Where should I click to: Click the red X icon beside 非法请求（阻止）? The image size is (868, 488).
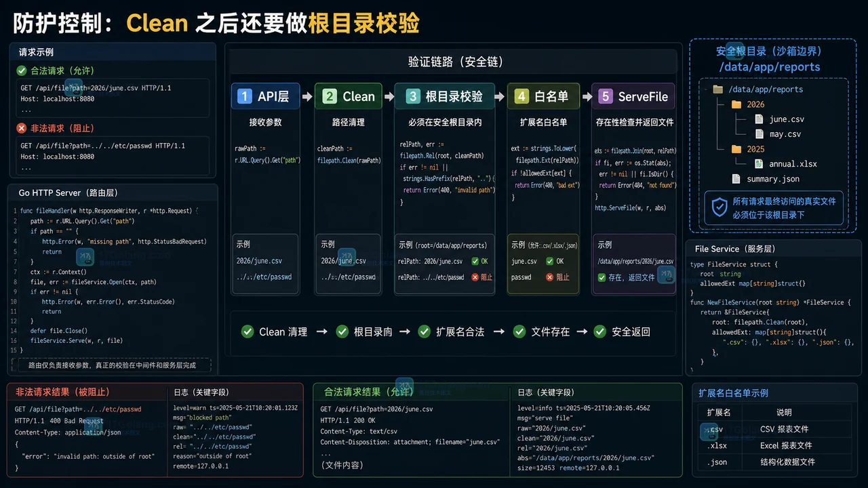tap(22, 128)
